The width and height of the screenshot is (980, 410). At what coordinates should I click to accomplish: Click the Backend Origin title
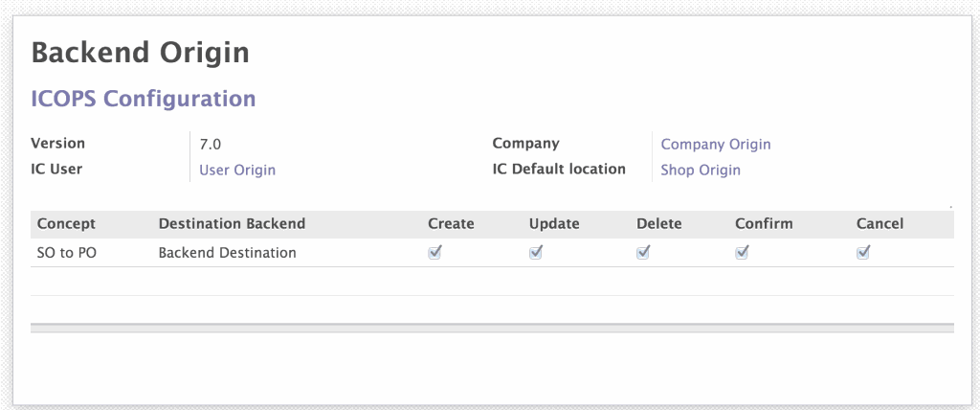point(140,52)
